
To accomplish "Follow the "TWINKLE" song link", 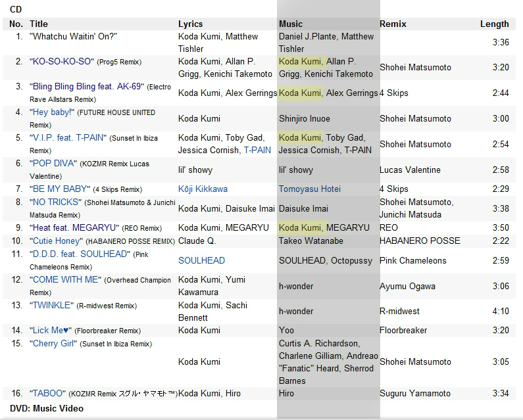I will (x=53, y=305).
